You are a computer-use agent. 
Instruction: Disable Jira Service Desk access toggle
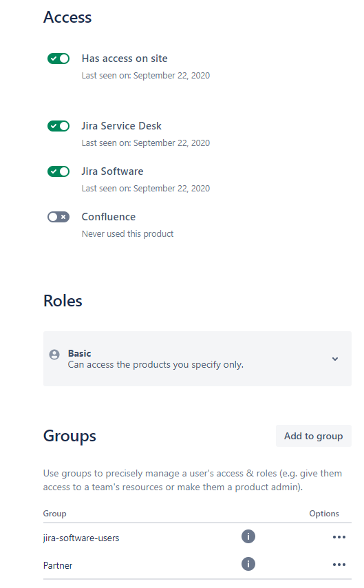tap(58, 126)
